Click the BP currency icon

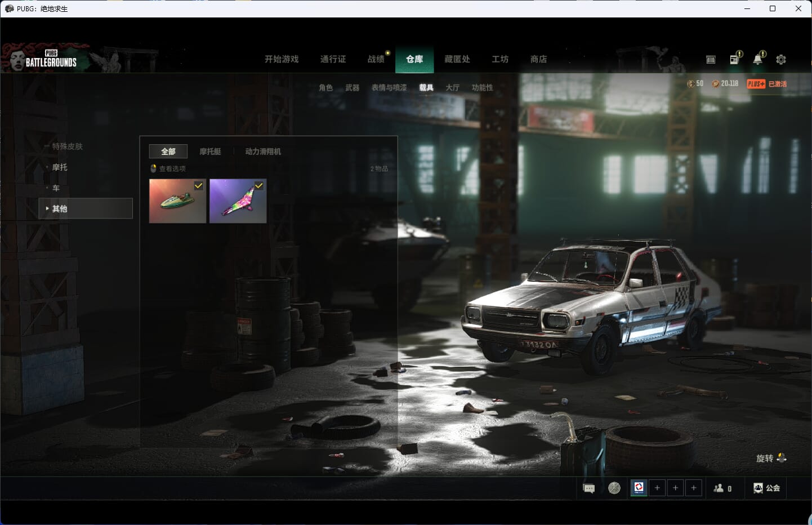[716, 83]
